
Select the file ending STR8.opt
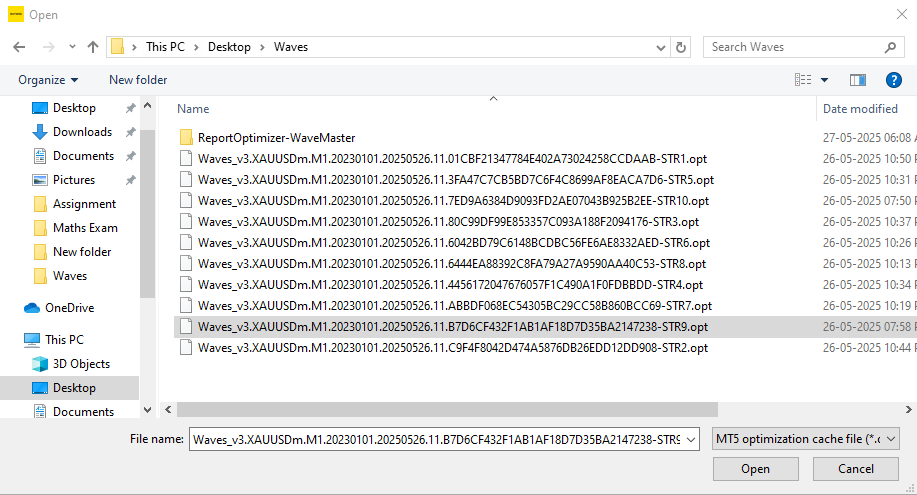[x=451, y=264]
